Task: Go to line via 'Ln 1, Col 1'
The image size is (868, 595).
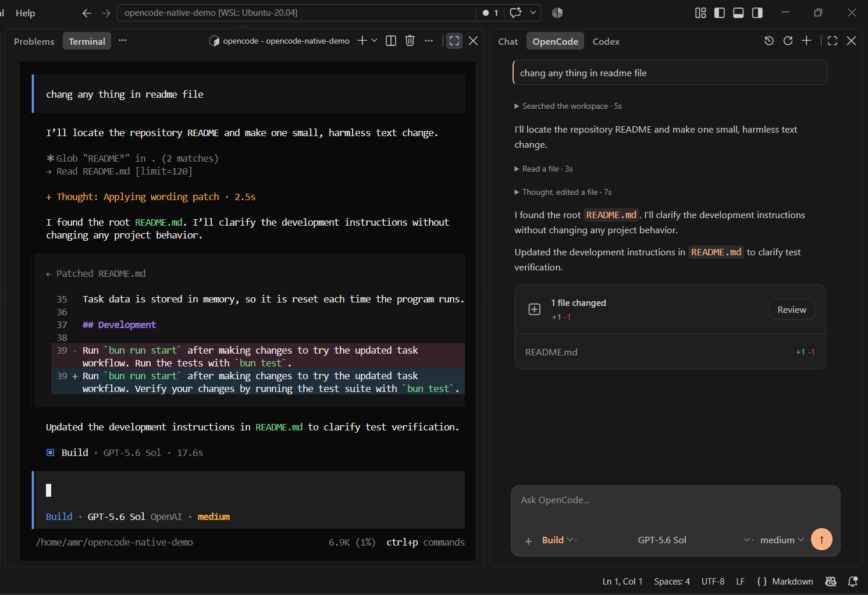Action: click(x=622, y=582)
